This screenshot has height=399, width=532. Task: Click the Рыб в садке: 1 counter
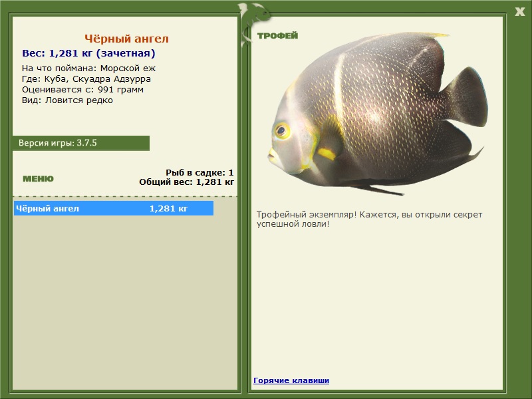[200, 172]
